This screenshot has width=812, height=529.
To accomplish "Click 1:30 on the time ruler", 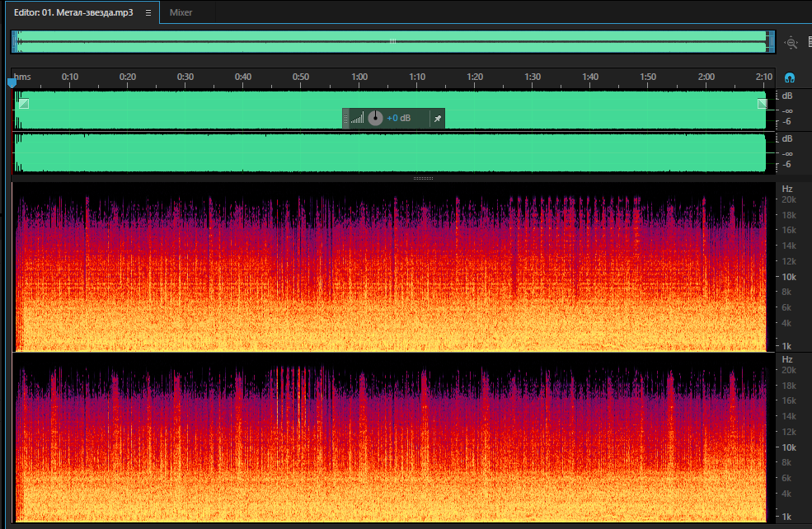I will [x=533, y=77].
